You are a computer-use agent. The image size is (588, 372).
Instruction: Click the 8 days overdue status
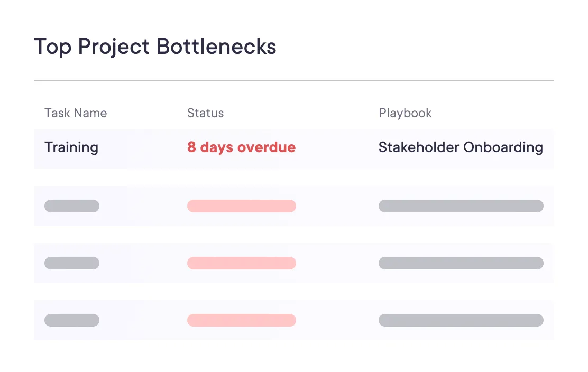[x=241, y=147]
